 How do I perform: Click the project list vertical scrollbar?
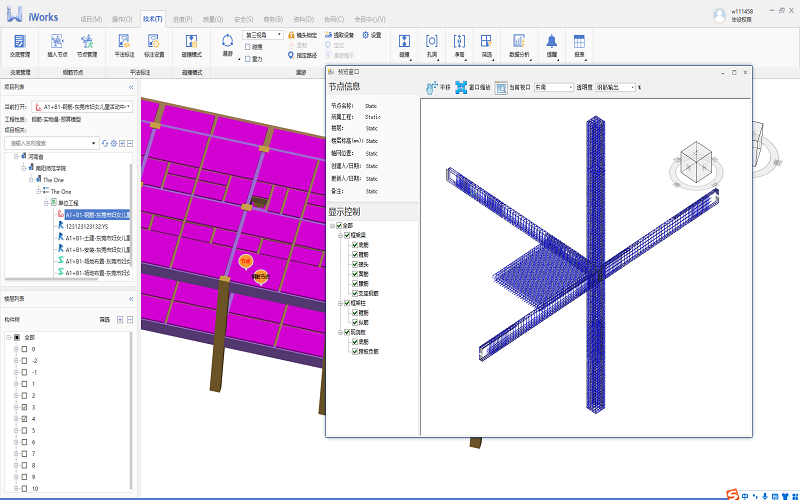(131, 214)
